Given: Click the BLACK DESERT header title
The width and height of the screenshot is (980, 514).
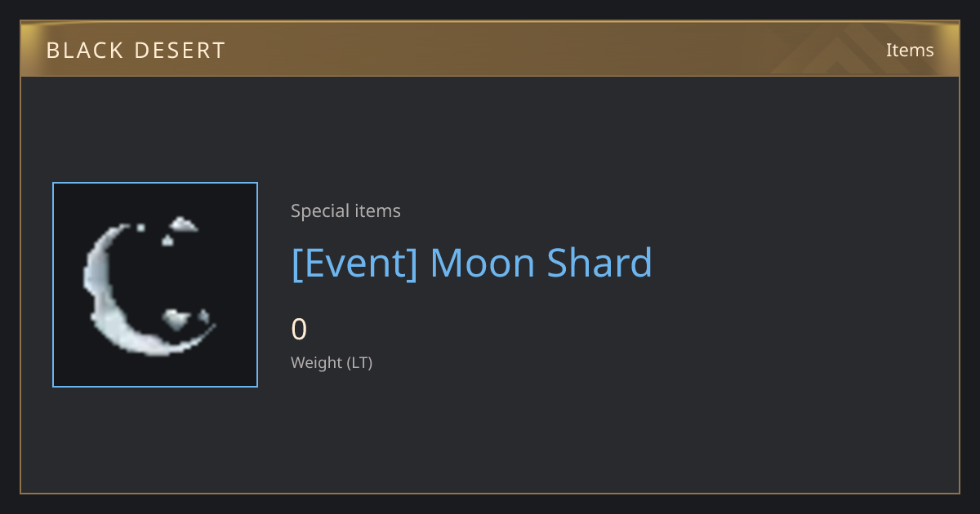Looking at the screenshot, I should (136, 51).
